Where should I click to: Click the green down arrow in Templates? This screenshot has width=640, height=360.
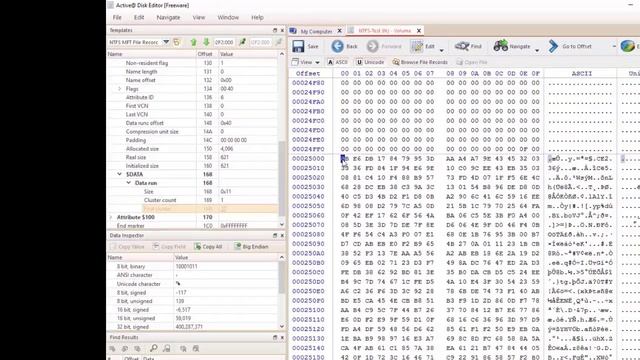click(206, 42)
